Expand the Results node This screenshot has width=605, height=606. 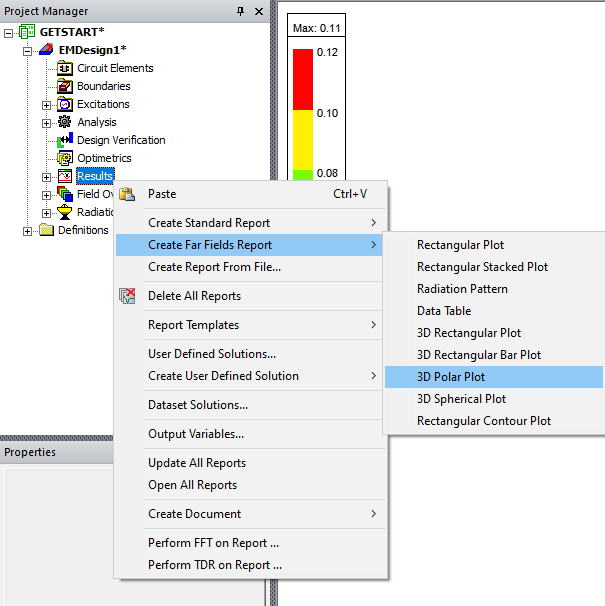[46, 177]
